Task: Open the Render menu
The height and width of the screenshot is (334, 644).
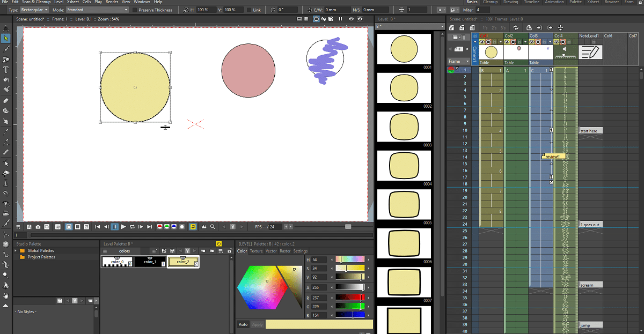Action: click(x=111, y=2)
